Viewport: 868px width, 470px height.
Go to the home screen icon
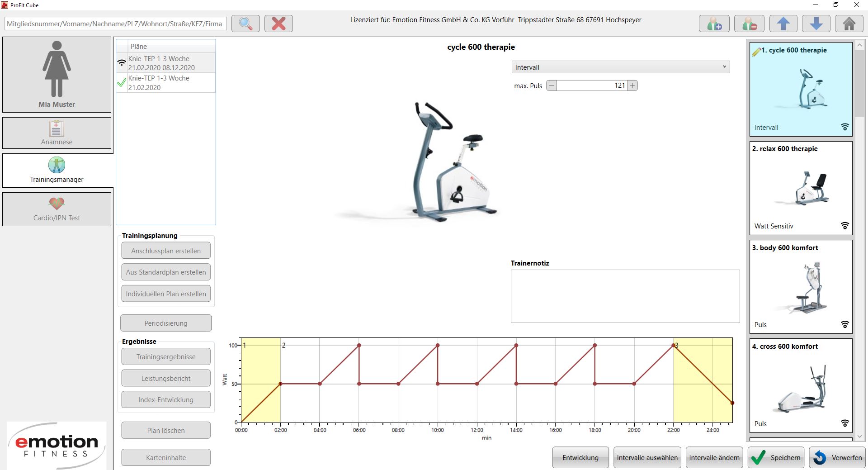coord(849,24)
